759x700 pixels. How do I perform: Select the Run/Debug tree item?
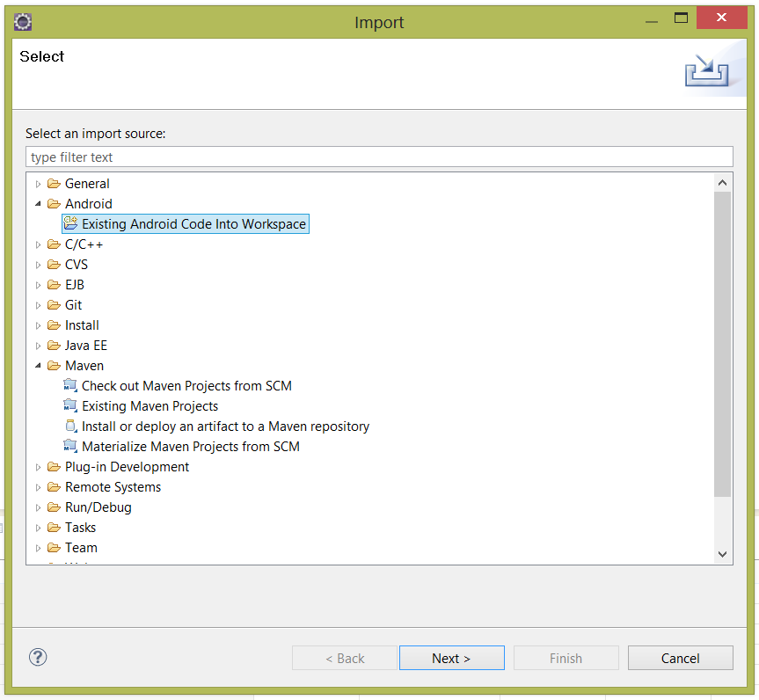click(98, 507)
